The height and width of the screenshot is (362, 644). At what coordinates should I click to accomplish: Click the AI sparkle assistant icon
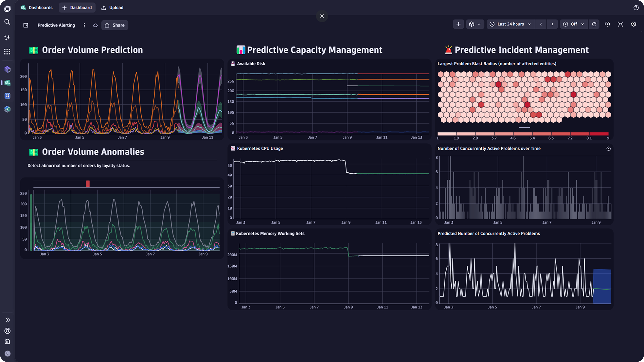click(7, 38)
